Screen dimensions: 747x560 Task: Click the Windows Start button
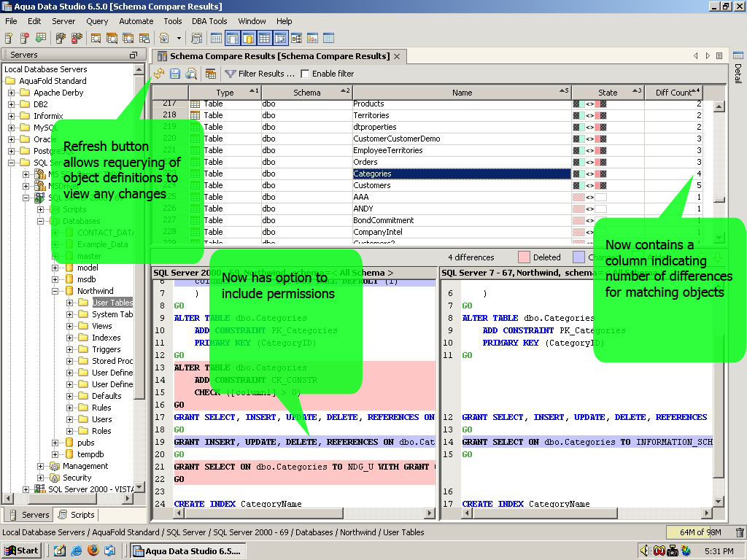[x=21, y=551]
